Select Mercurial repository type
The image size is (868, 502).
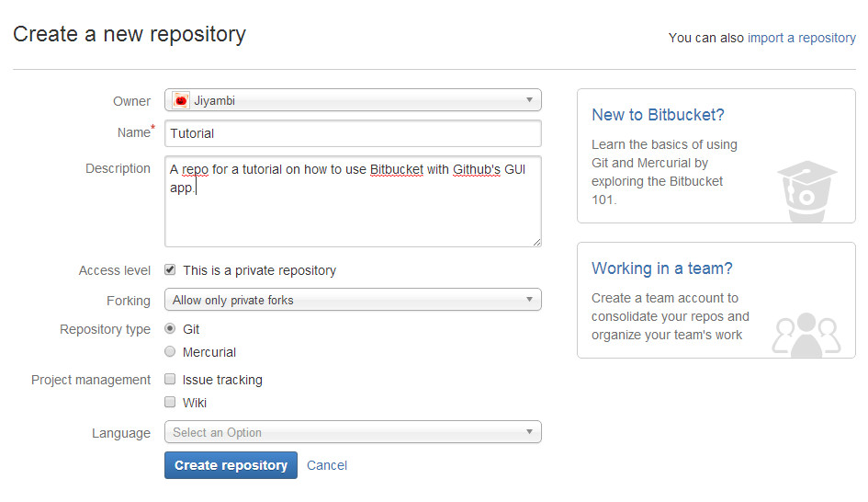(170, 351)
